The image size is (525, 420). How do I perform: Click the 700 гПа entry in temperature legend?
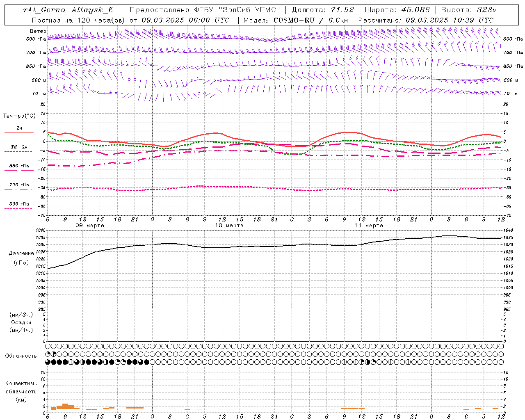pyautogui.click(x=19, y=185)
